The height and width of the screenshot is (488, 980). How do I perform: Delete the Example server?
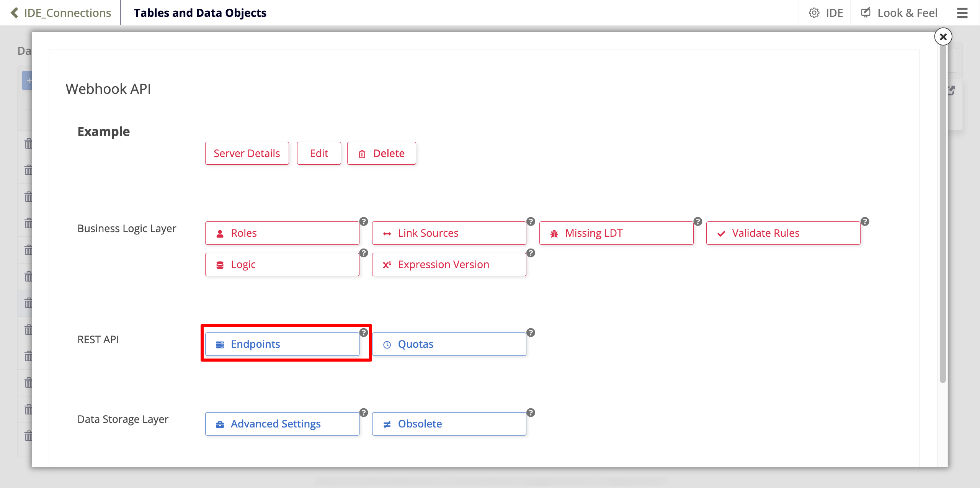(x=381, y=153)
